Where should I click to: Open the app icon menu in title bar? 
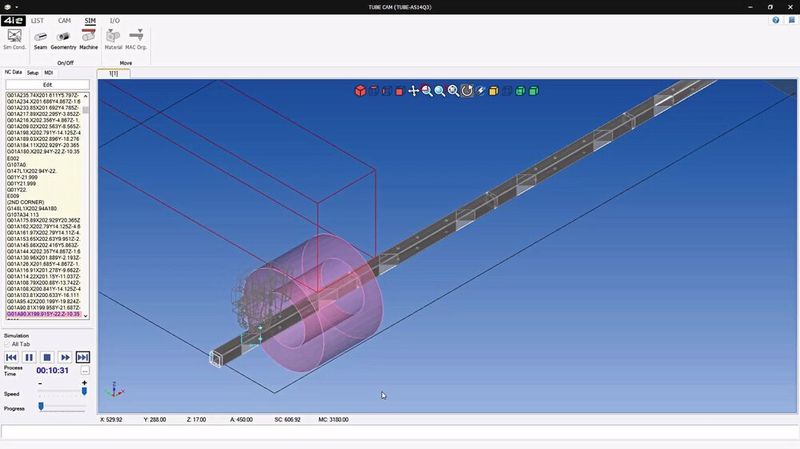click(x=7, y=7)
